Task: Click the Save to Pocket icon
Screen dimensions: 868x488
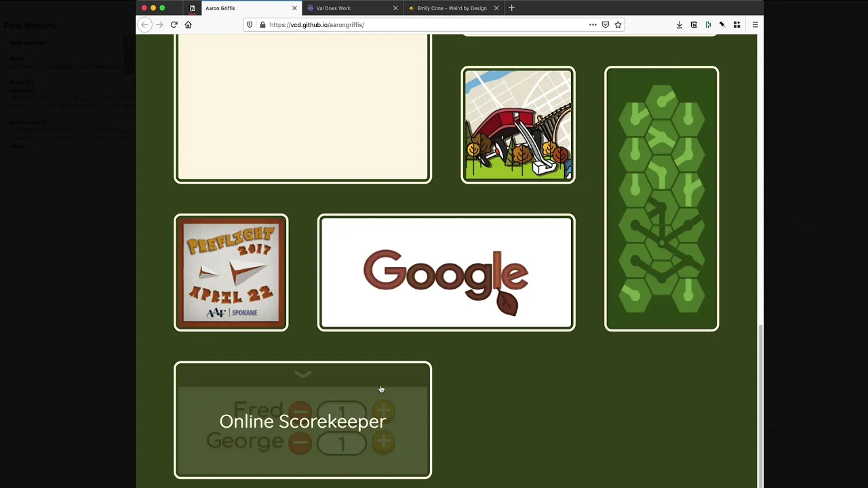Action: (x=606, y=24)
